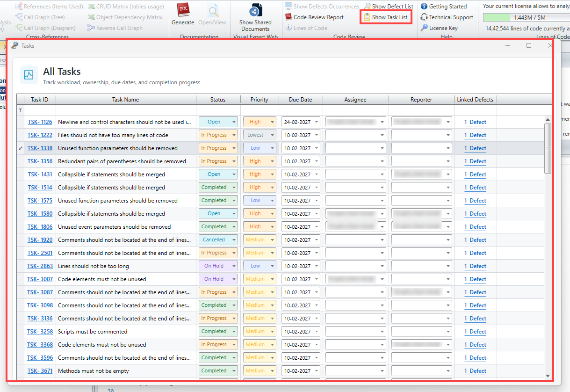Open the 1 Defect link for TSK-2863
This screenshot has width=570, height=392.
(475, 266)
